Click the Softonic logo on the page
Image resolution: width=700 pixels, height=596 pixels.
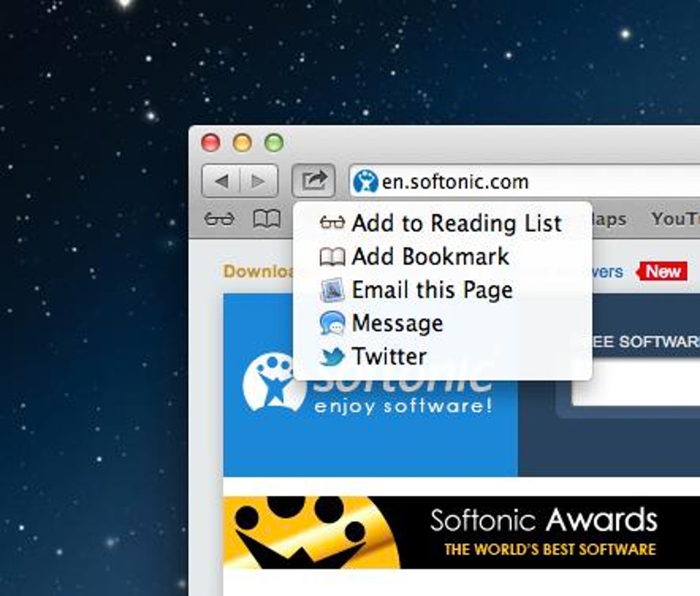click(367, 382)
